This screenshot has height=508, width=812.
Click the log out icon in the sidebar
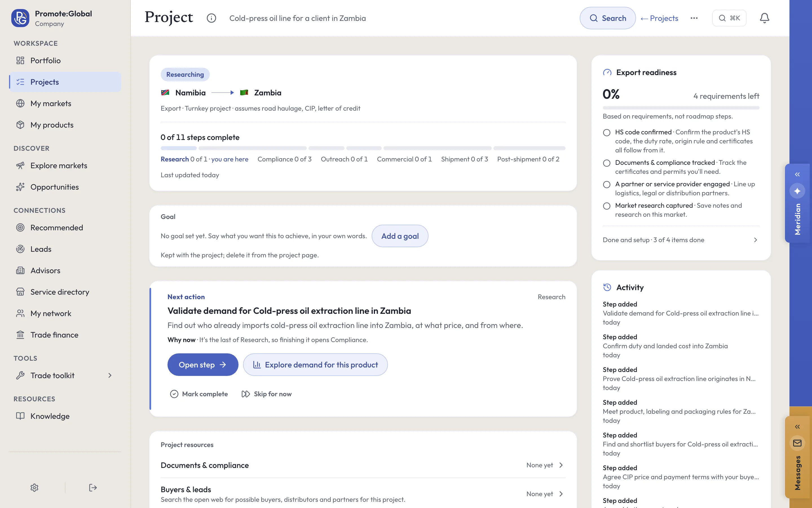point(93,487)
